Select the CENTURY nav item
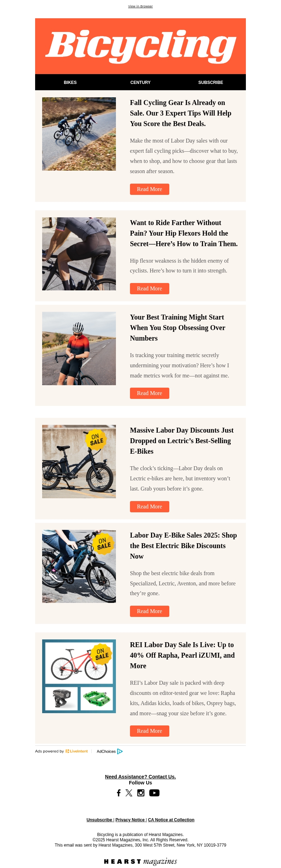 [140, 82]
